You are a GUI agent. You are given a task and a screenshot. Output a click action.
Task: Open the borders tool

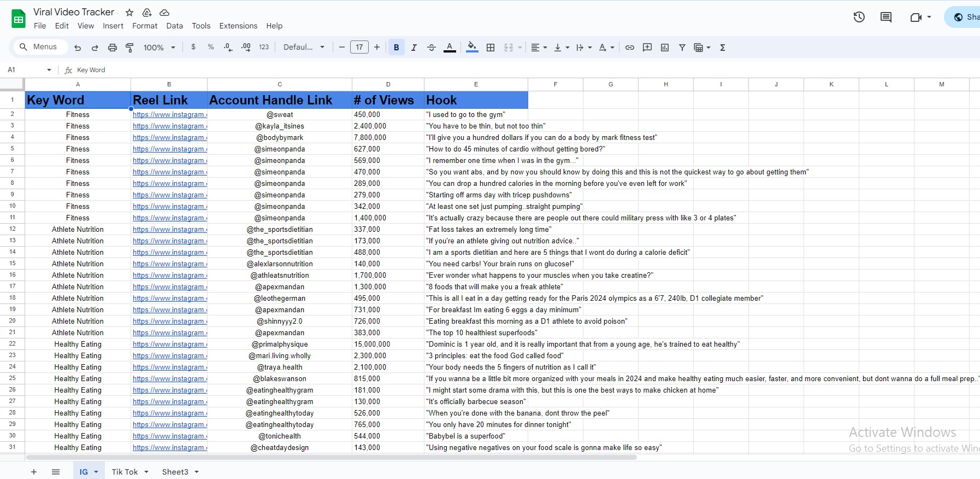[491, 48]
